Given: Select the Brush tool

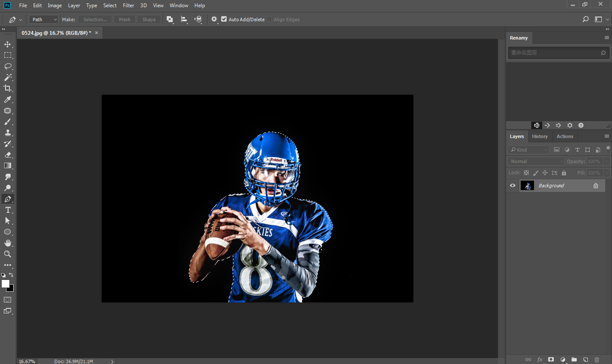Looking at the screenshot, I should 8,121.
